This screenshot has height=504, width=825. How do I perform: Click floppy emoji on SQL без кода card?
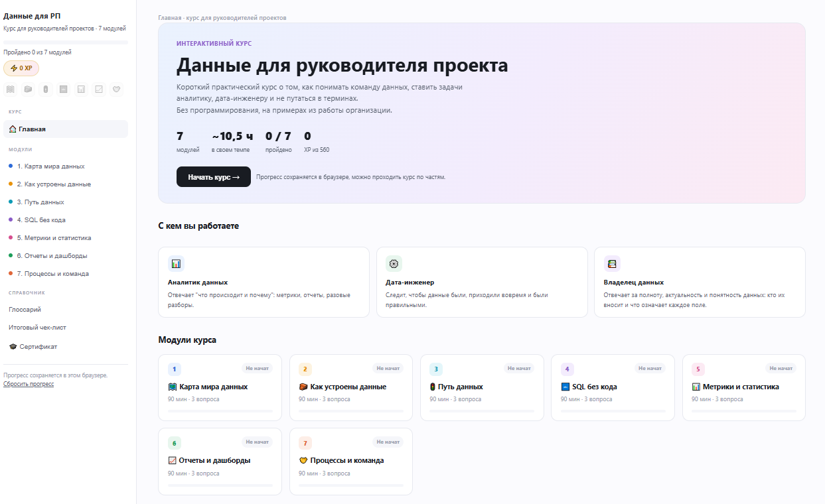coord(565,387)
